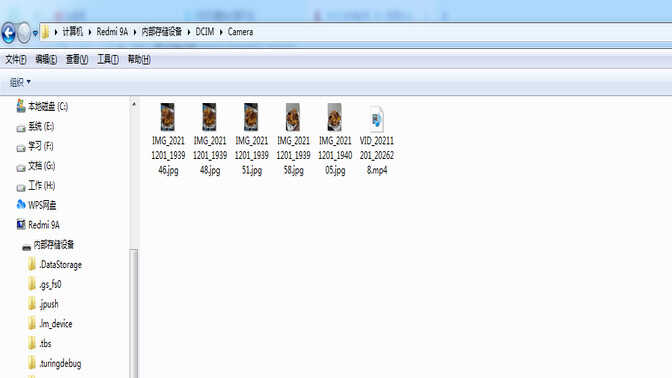
Task: Open the 文件(F) menu
Action: point(16,60)
